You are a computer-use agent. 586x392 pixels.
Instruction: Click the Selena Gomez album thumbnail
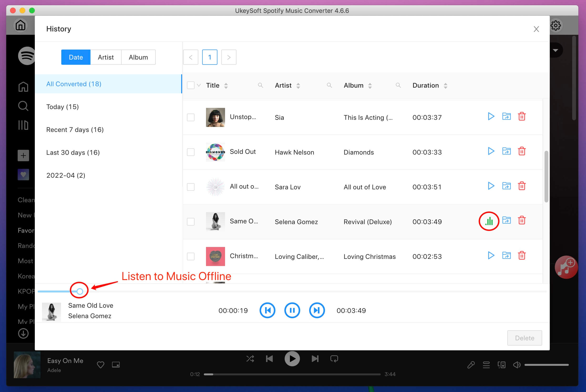click(215, 222)
